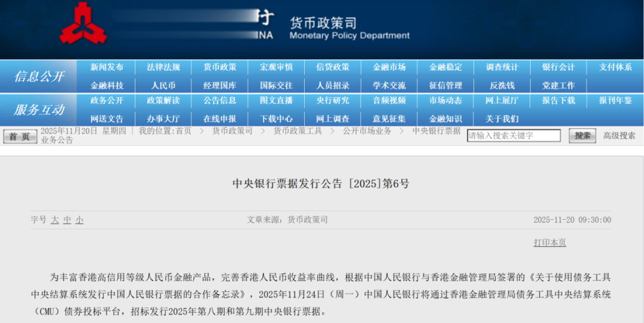This screenshot has width=644, height=323.
Task: Click 打印本页 to print the page
Action: (x=550, y=243)
